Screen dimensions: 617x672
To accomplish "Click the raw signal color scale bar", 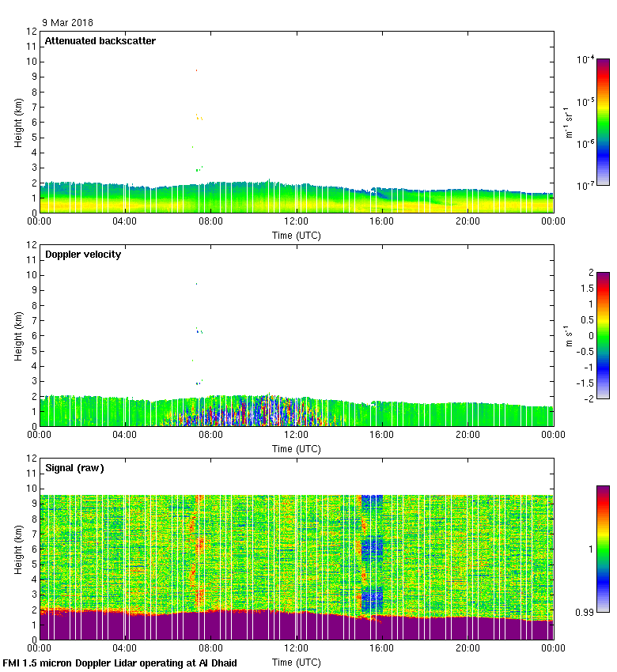I will pos(603,549).
